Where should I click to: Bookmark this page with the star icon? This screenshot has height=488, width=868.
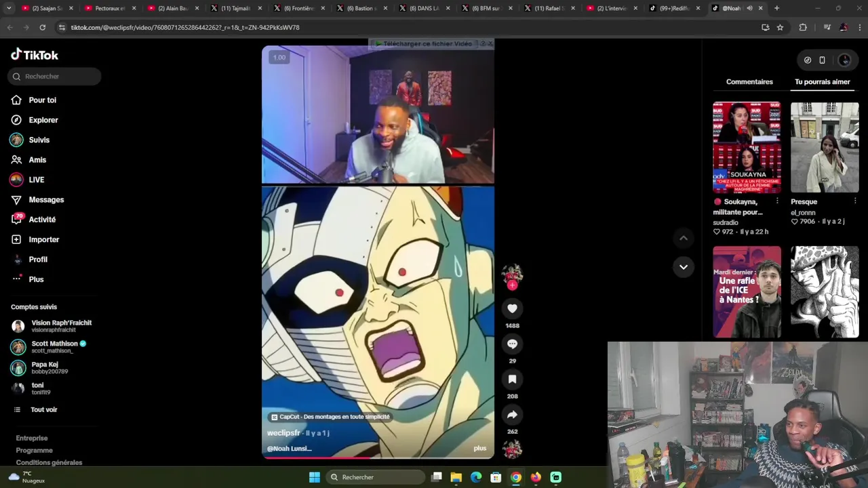pyautogui.click(x=780, y=27)
